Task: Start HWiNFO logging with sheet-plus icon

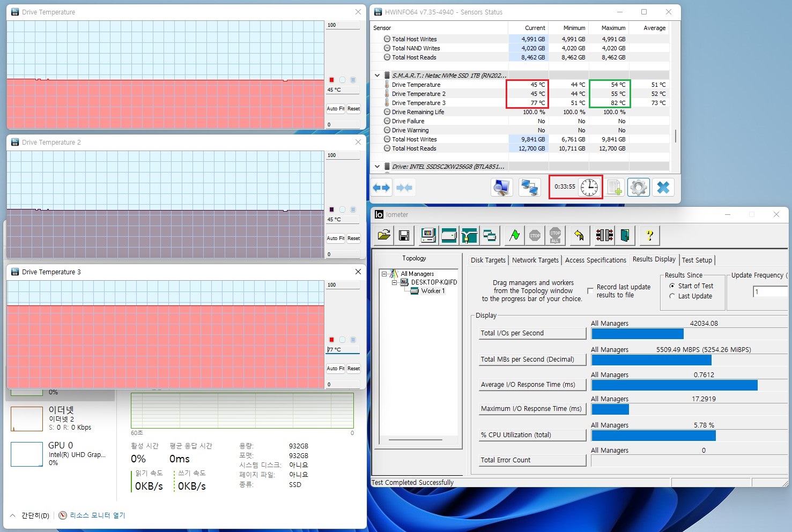Action: (x=615, y=188)
